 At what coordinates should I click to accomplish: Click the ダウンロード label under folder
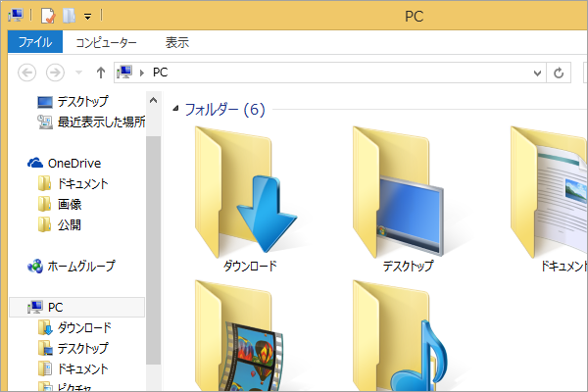(x=250, y=267)
